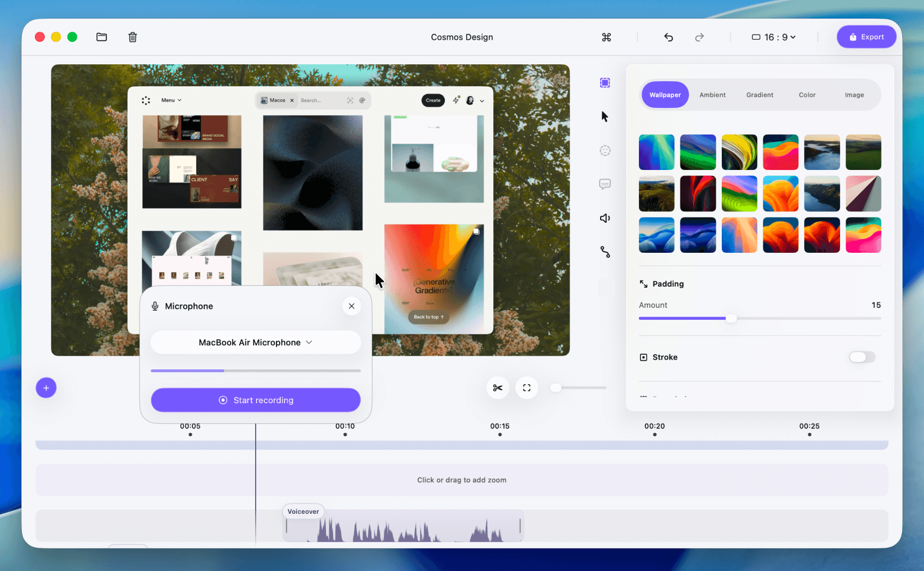This screenshot has width=924, height=571.
Task: Select the motion path tool in sidebar
Action: pyautogui.click(x=605, y=252)
